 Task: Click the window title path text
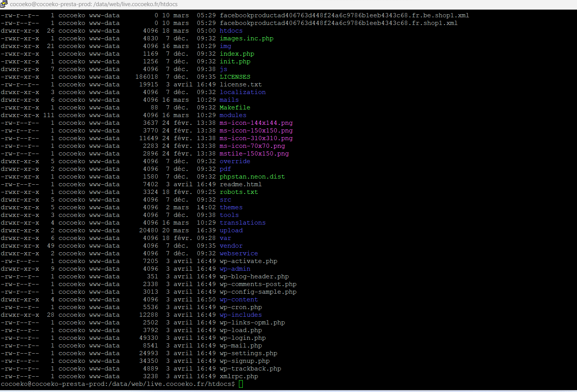click(x=94, y=4)
